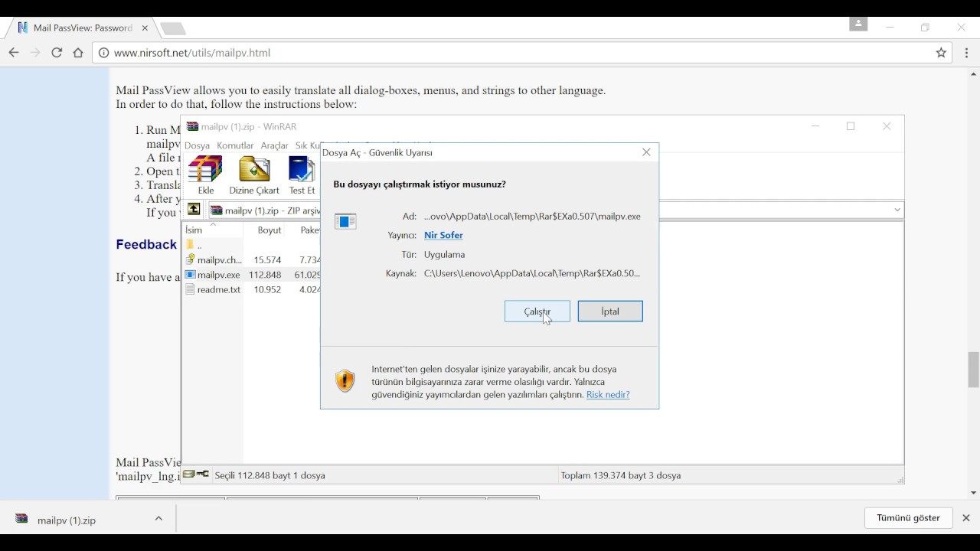Close the downloads bar
This screenshot has width=980, height=551.
(x=966, y=518)
